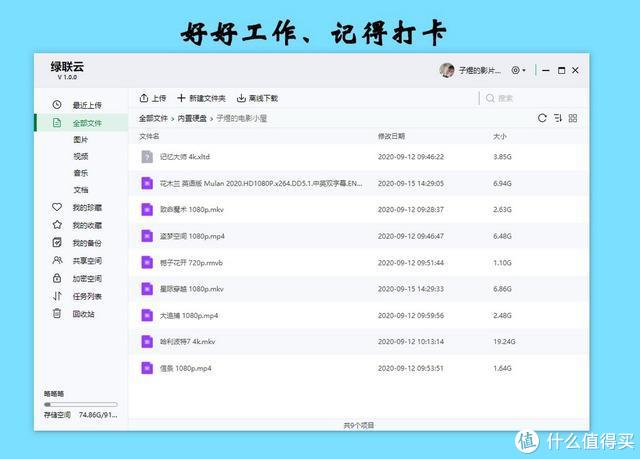
Task: Expand the settings gear dropdown
Action: tap(519, 71)
